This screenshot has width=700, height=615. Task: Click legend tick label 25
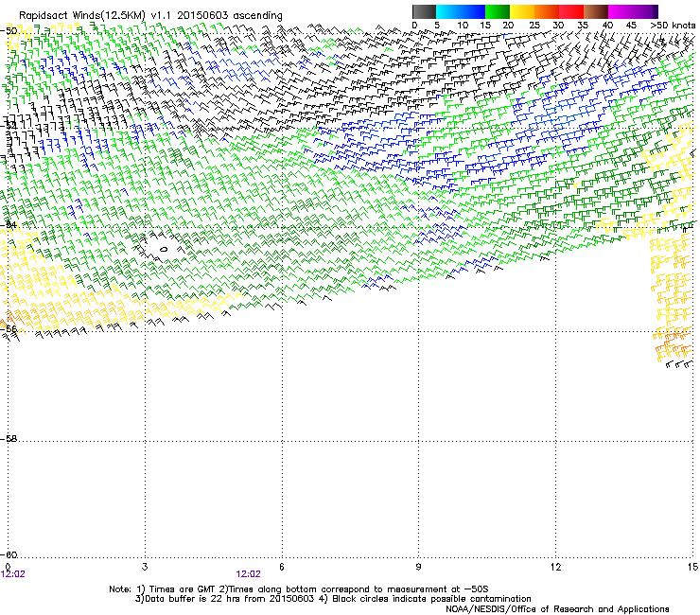(534, 26)
